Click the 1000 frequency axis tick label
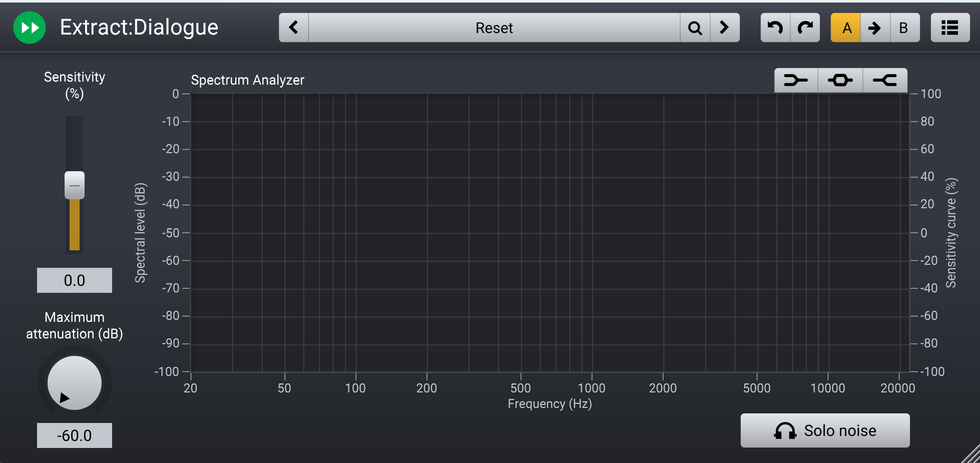 (x=592, y=388)
